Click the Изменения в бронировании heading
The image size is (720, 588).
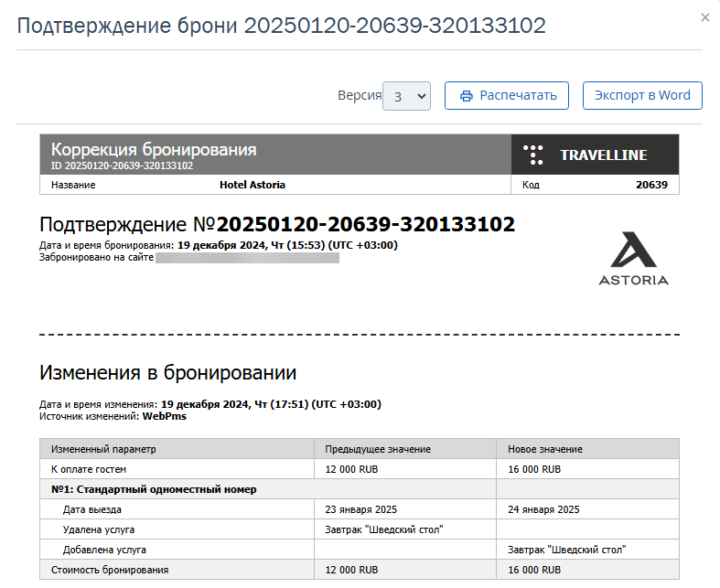168,373
